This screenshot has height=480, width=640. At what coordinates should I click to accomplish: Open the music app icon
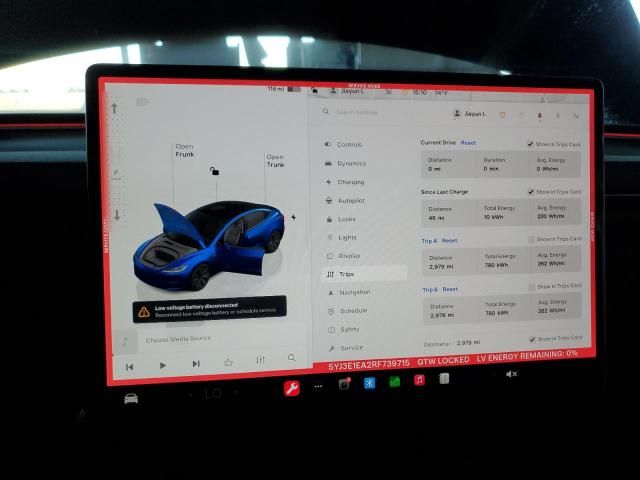pos(419,380)
